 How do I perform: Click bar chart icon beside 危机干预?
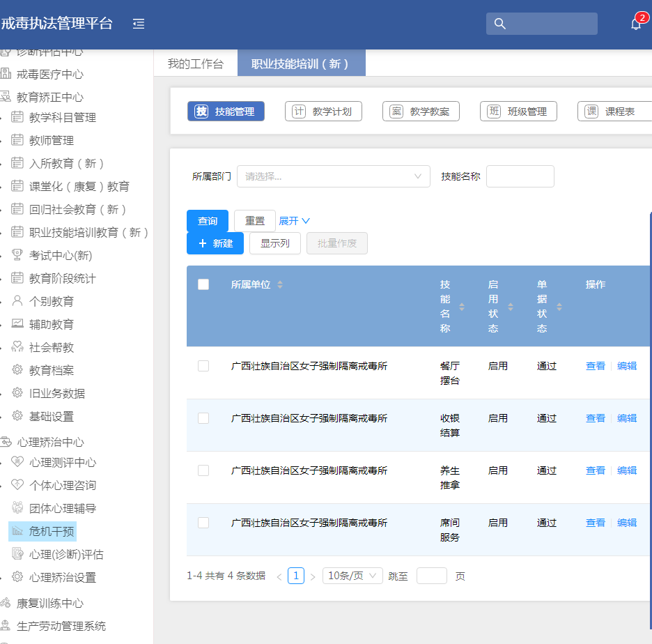point(17,531)
